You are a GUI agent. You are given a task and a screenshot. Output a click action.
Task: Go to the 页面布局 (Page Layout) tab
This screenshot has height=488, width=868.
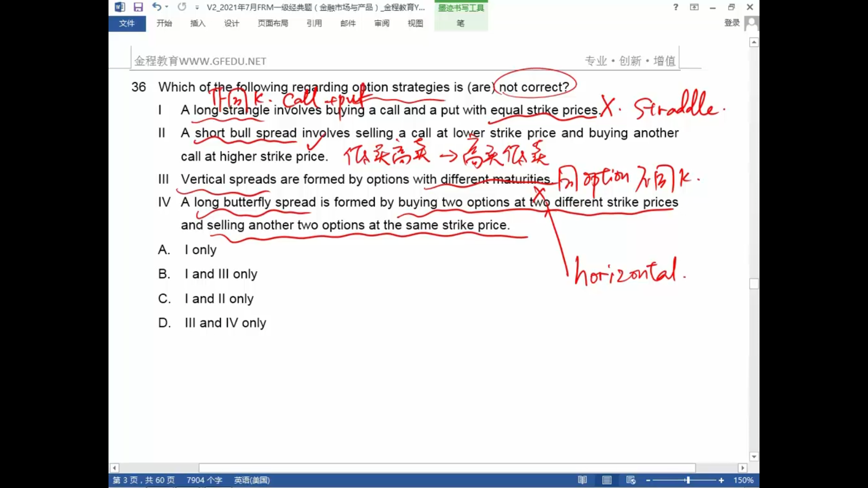(x=273, y=23)
